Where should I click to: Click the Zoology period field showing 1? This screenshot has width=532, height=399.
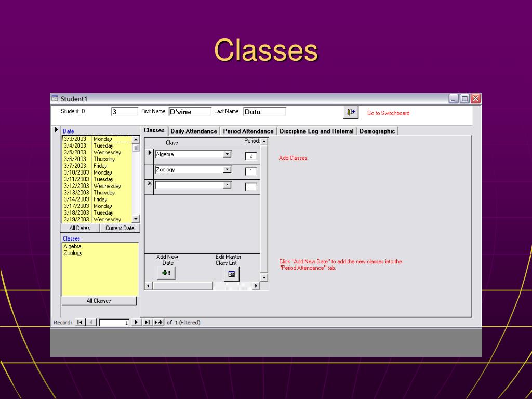[x=251, y=171]
